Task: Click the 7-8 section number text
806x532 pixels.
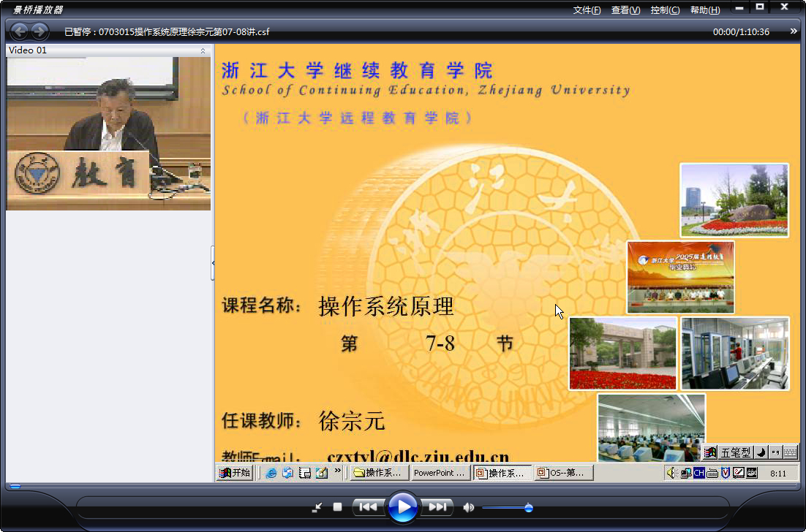Action: click(440, 343)
